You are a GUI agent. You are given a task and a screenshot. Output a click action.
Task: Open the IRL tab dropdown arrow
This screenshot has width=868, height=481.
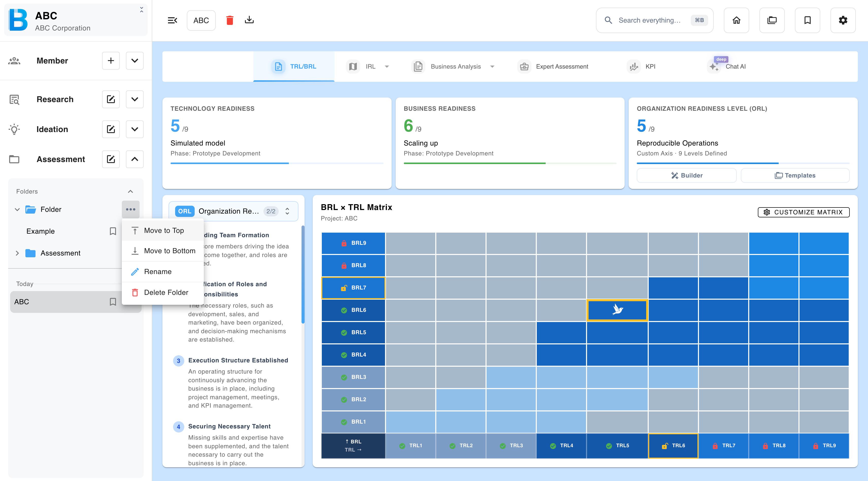(x=387, y=66)
